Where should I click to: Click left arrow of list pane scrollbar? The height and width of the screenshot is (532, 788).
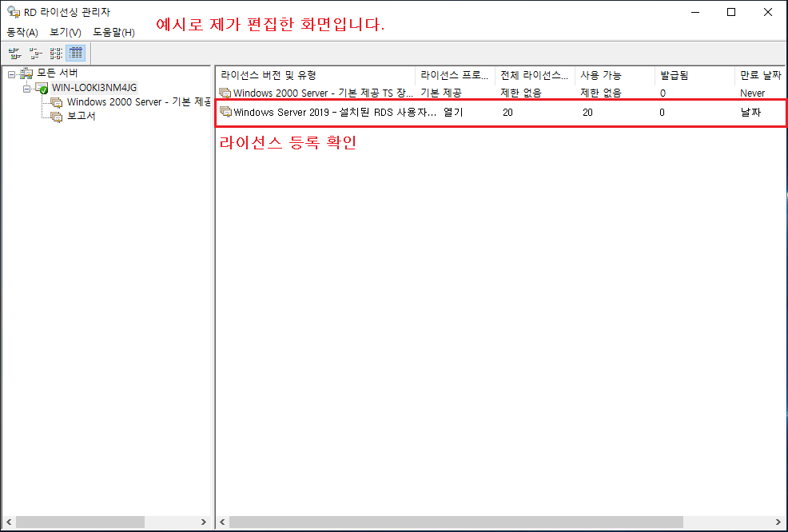[223, 522]
